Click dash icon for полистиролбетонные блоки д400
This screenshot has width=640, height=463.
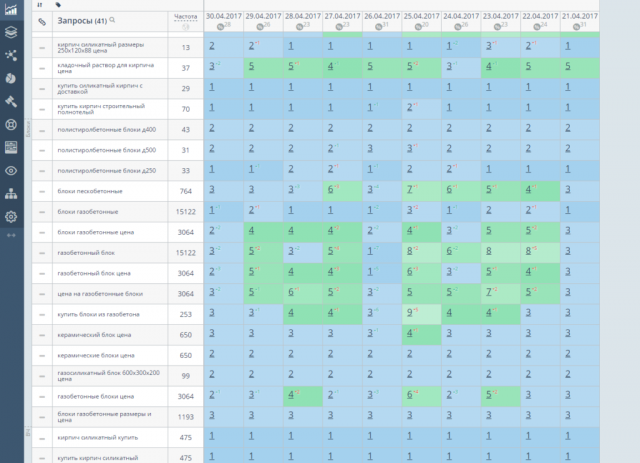[42, 130]
